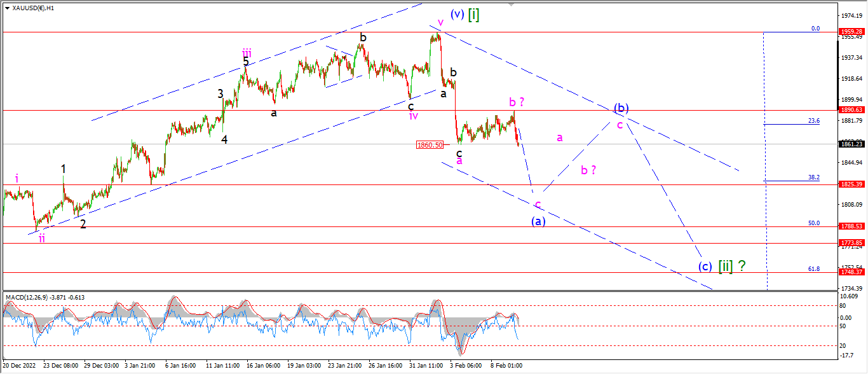
Task: Select the current price tag 1861.23
Action: (851, 144)
